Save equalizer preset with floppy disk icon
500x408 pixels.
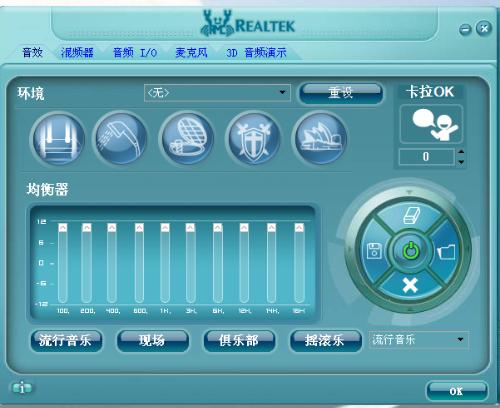374,251
